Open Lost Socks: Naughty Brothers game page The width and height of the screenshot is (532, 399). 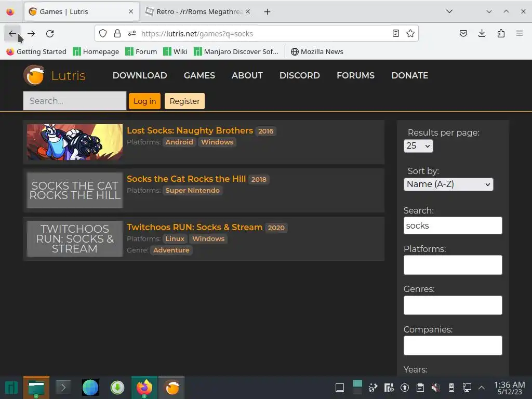click(x=190, y=130)
